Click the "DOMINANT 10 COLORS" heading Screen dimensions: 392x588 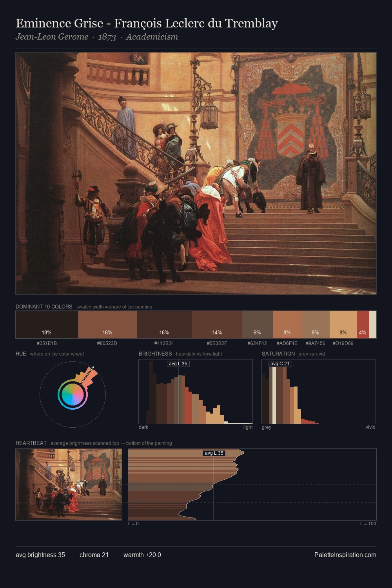44,307
